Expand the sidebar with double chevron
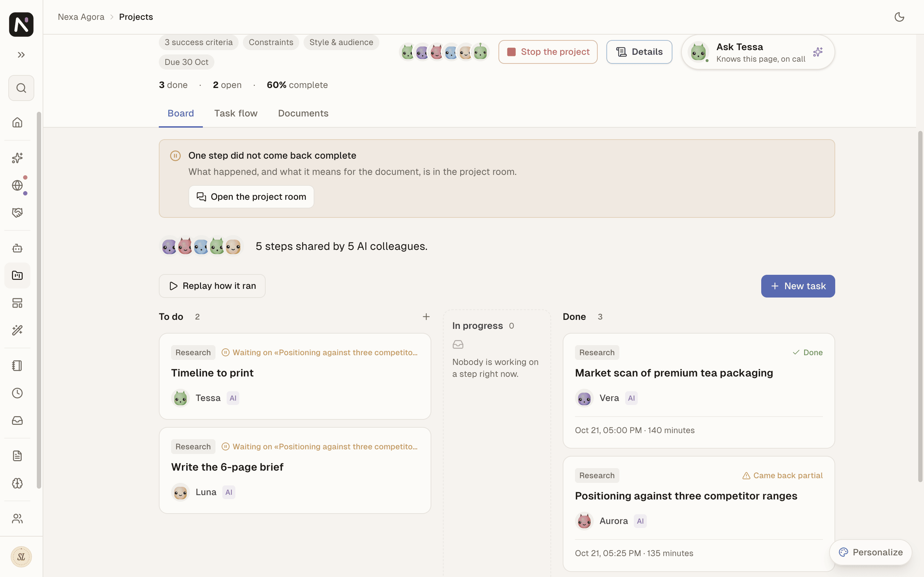The image size is (924, 577). tap(21, 55)
